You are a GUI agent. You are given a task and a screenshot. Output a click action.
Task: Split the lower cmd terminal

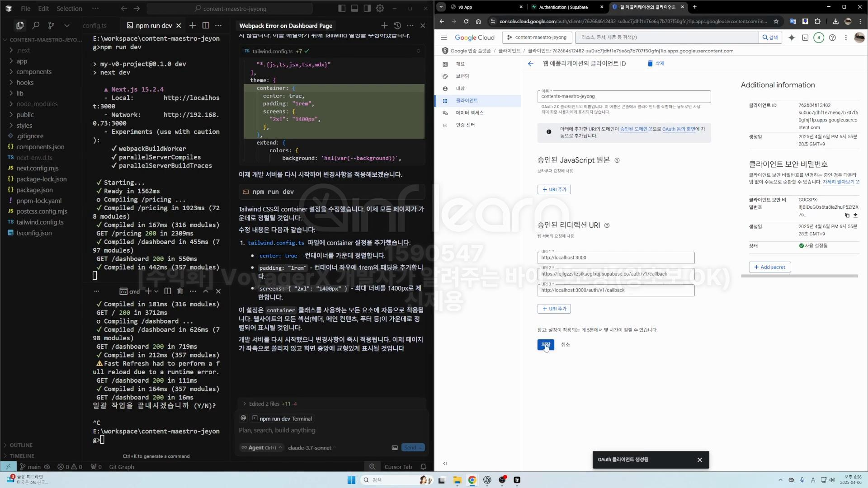tap(168, 291)
